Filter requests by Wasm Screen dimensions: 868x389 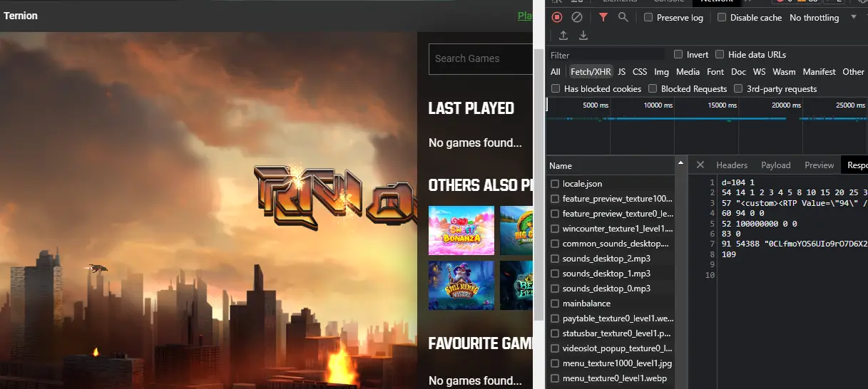(784, 72)
